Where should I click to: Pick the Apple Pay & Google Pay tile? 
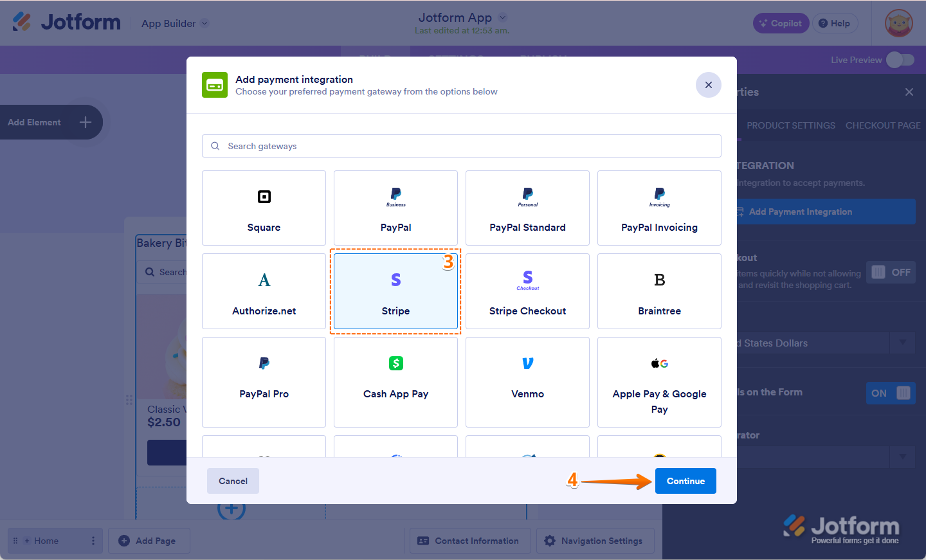[659, 382]
